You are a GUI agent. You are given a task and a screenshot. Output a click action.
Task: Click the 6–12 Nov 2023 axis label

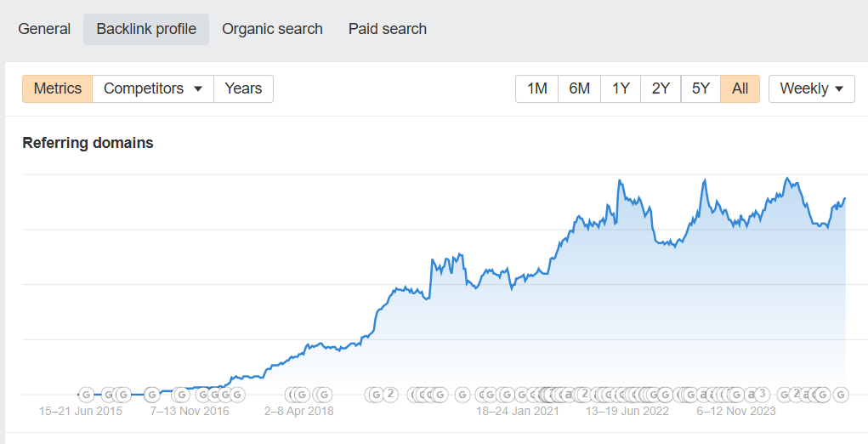click(736, 412)
